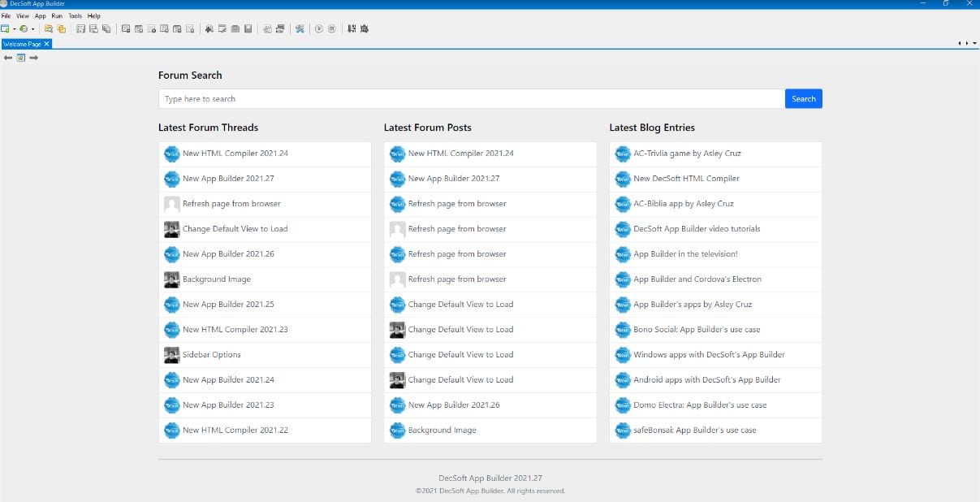Screen dimensions: 980x502
Task: Click the DecSoft logo beside 'App Builder in the television!'
Action: (623, 254)
